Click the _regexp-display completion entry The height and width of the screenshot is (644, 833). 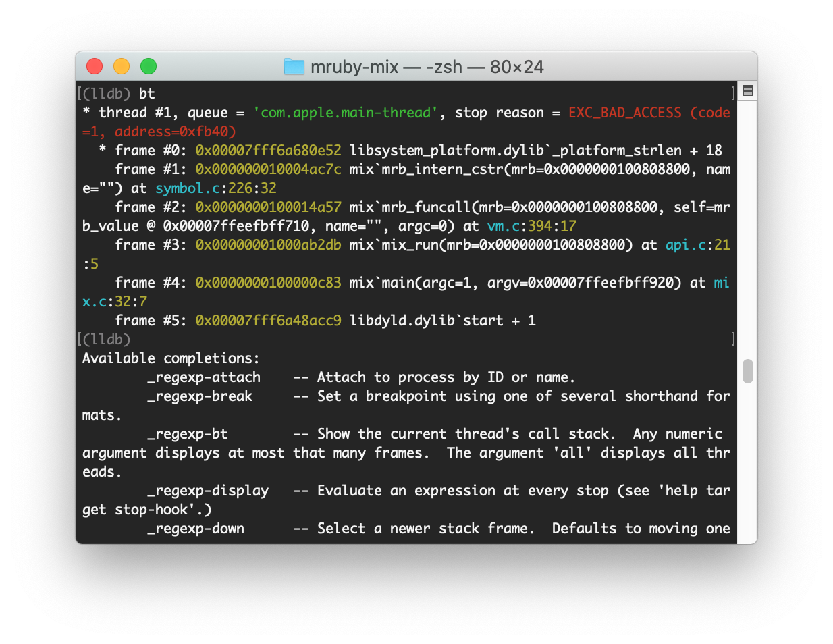(x=208, y=491)
